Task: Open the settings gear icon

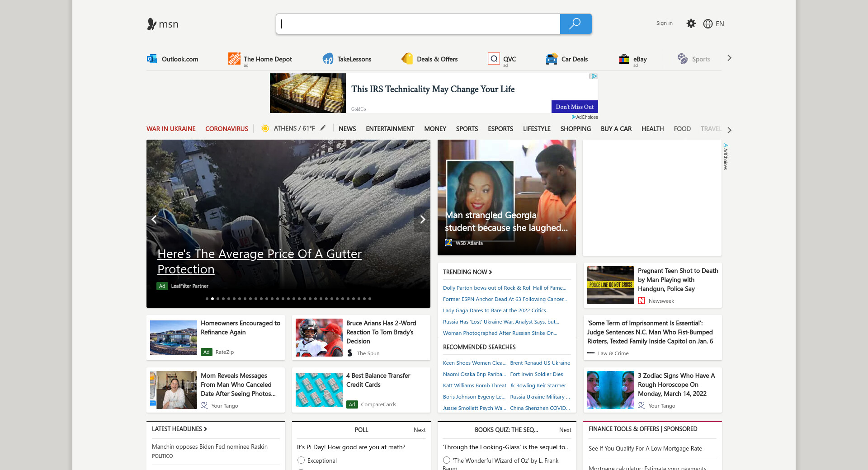Action: [x=691, y=23]
